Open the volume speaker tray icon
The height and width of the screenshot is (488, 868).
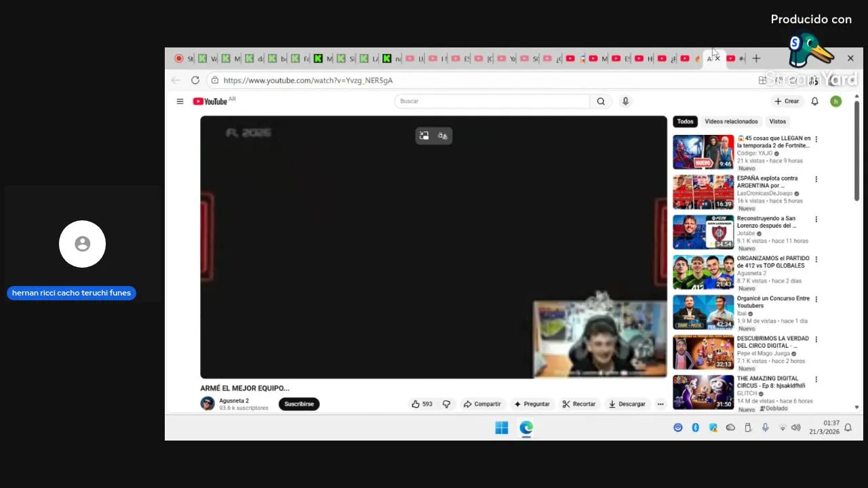tap(796, 428)
